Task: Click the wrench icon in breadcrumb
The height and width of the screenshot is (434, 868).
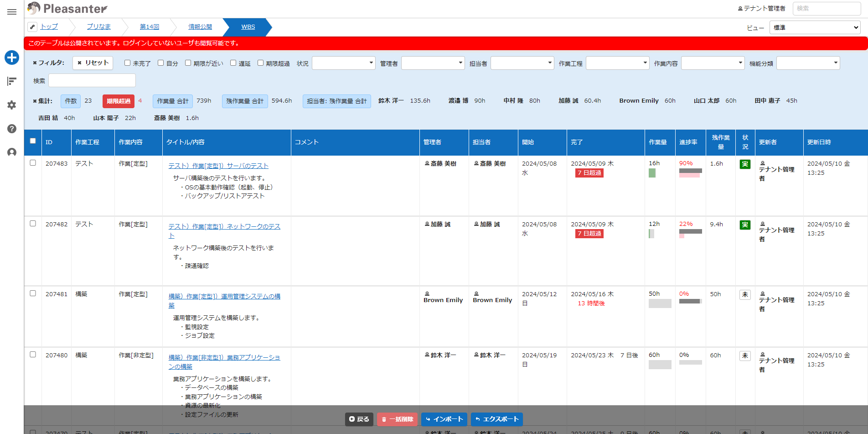Action: click(32, 27)
